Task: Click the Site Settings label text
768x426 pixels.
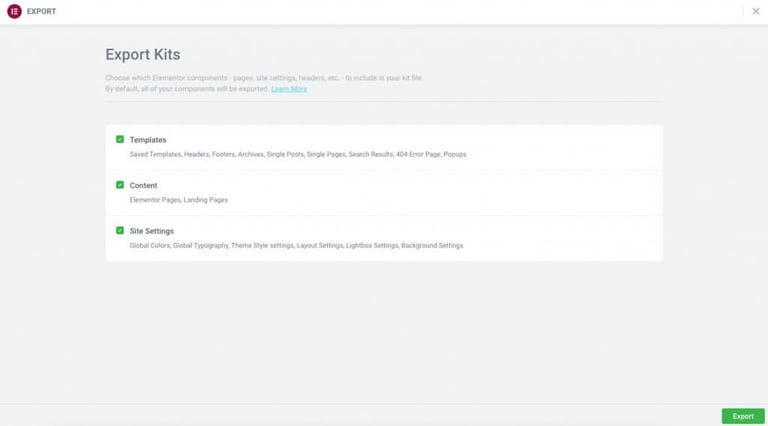Action: 151,231
